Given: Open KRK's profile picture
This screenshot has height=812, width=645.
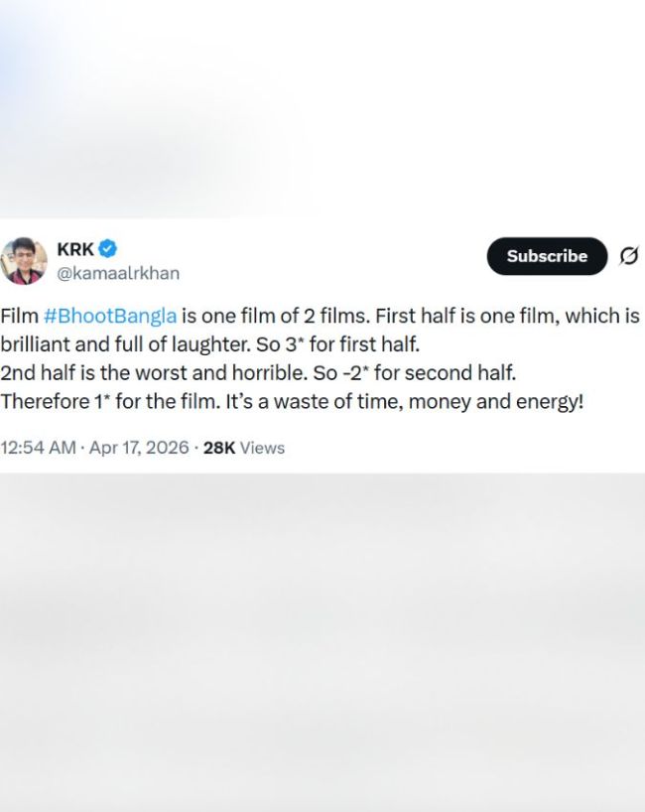Looking at the screenshot, I should coord(24,260).
